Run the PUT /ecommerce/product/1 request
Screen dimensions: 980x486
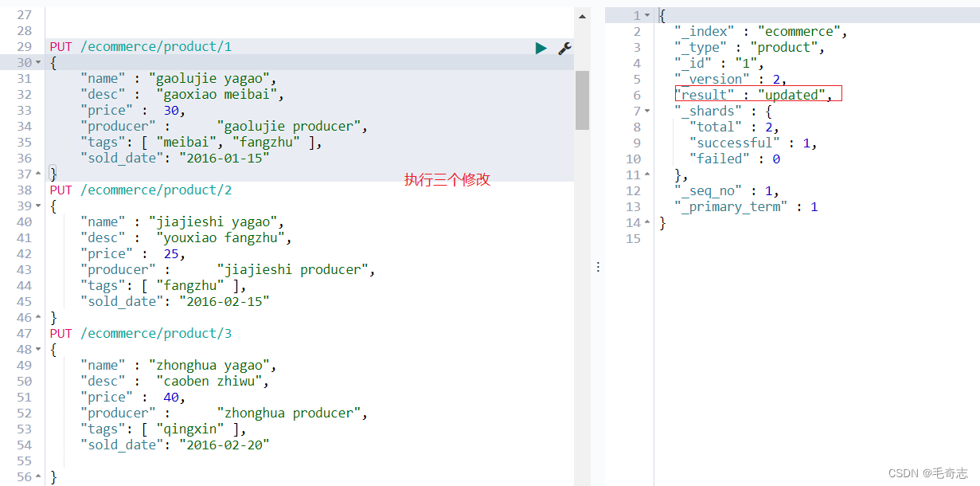coord(541,48)
